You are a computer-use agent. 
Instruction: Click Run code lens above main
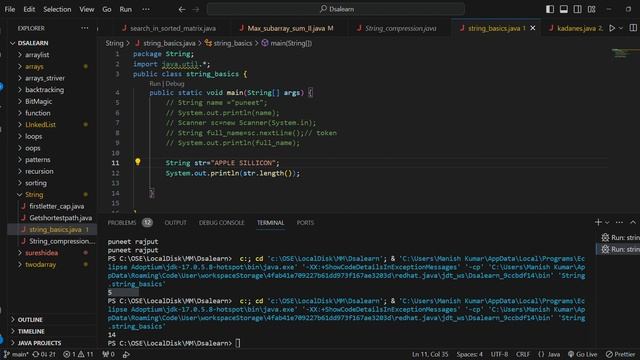pos(155,84)
